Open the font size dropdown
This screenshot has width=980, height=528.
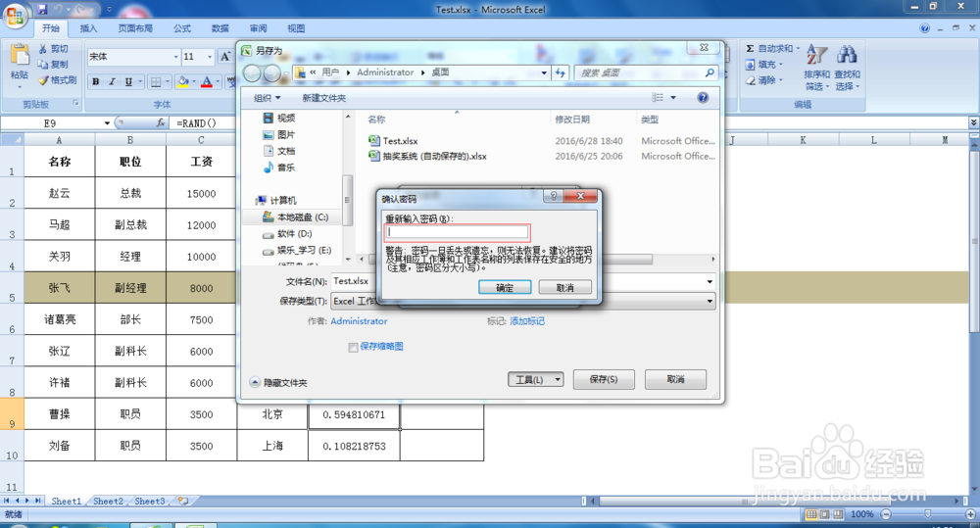pyautogui.click(x=210, y=57)
